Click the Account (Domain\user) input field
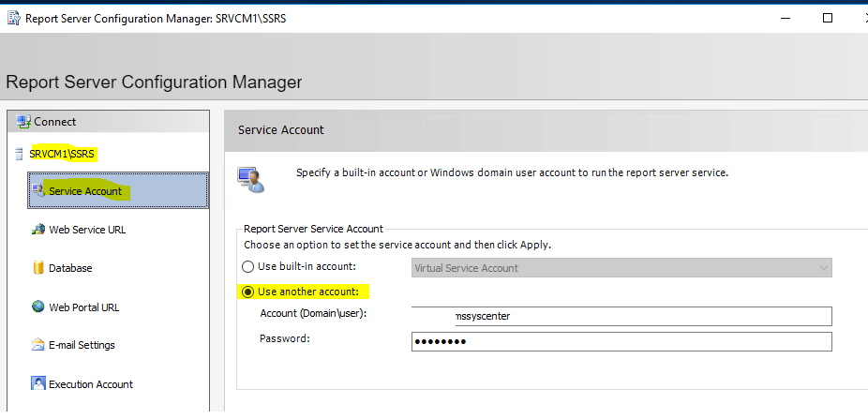868x419 pixels. coord(621,316)
